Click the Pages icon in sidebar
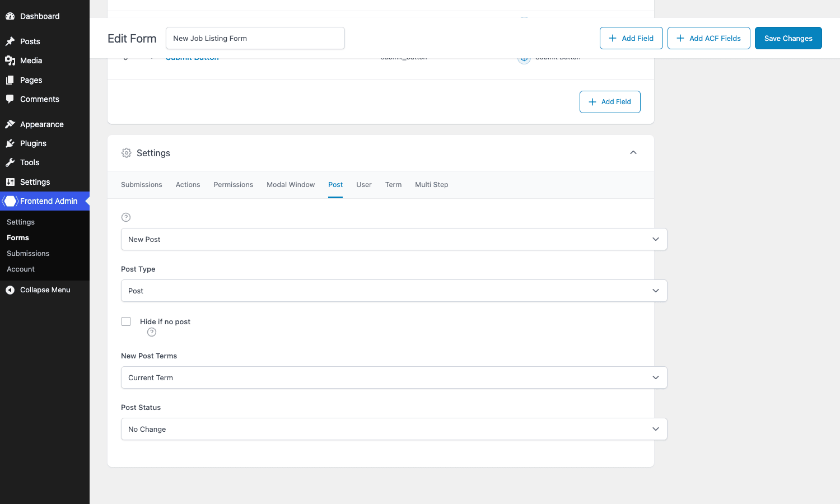 (10, 80)
